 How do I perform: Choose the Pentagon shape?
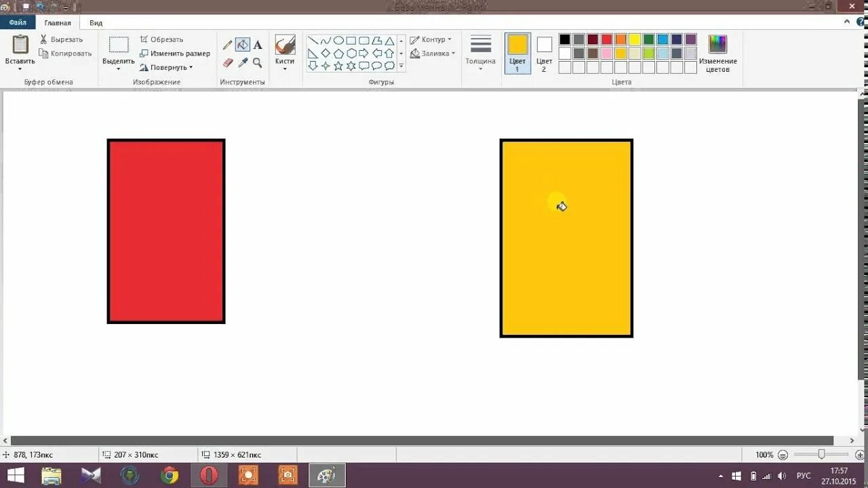[338, 53]
